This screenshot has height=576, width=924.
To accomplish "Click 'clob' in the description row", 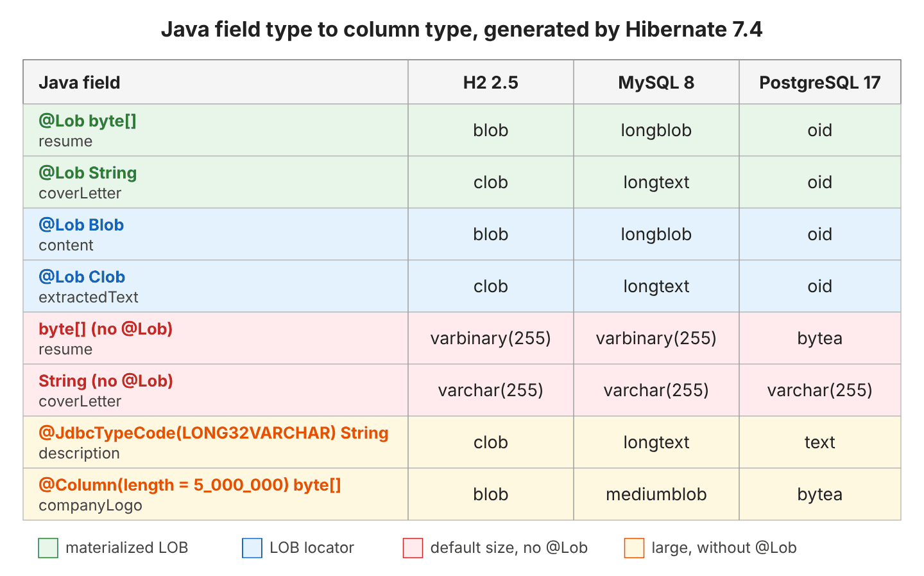I will click(491, 442).
